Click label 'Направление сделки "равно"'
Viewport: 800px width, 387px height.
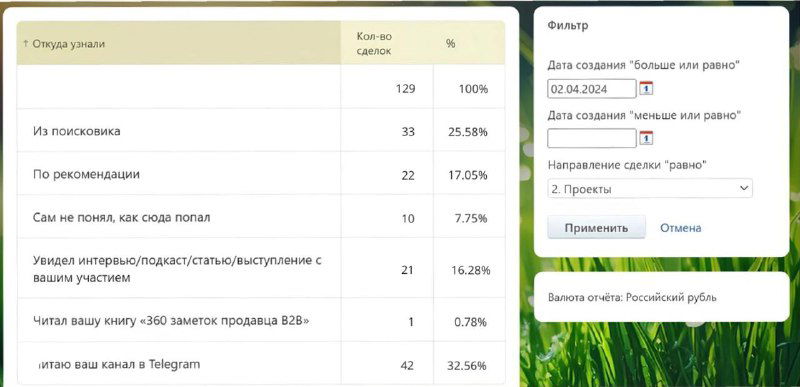[x=628, y=165]
